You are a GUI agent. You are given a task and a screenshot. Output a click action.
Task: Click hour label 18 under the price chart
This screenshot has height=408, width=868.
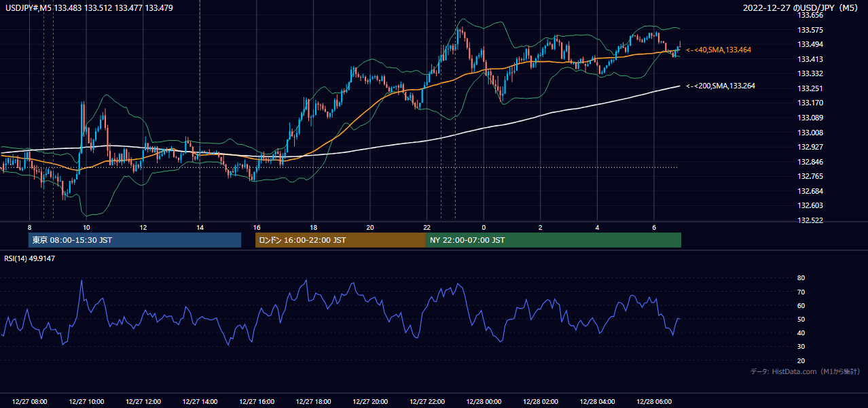point(313,227)
